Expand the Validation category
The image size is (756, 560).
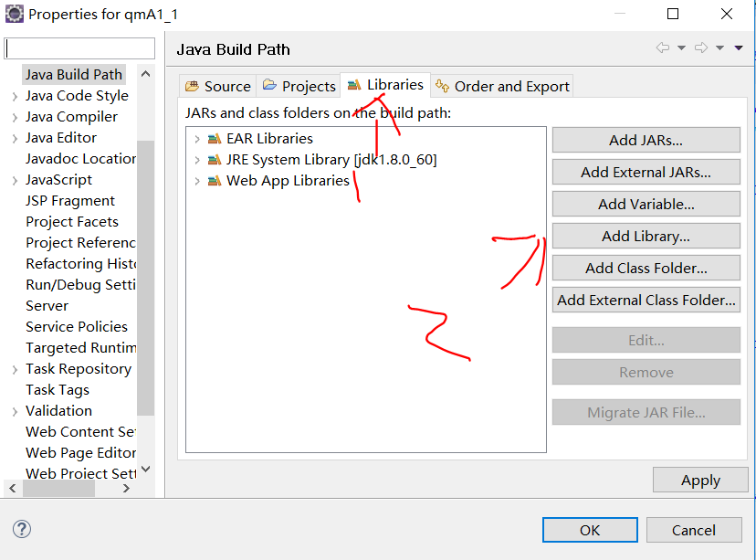[15, 411]
